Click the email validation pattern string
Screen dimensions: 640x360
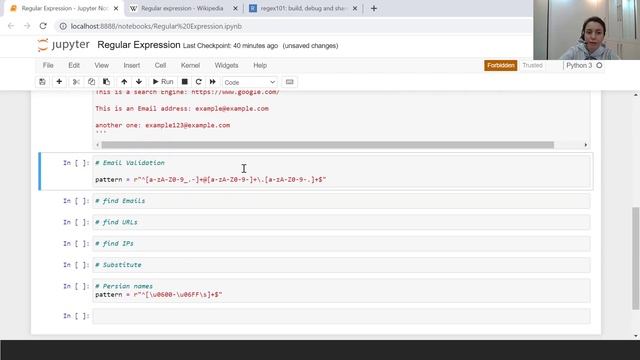point(230,180)
